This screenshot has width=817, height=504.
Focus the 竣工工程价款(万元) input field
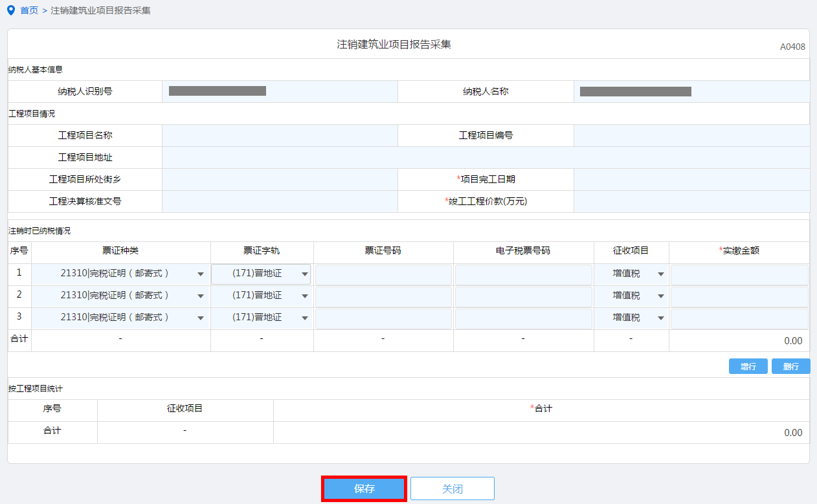coord(691,202)
